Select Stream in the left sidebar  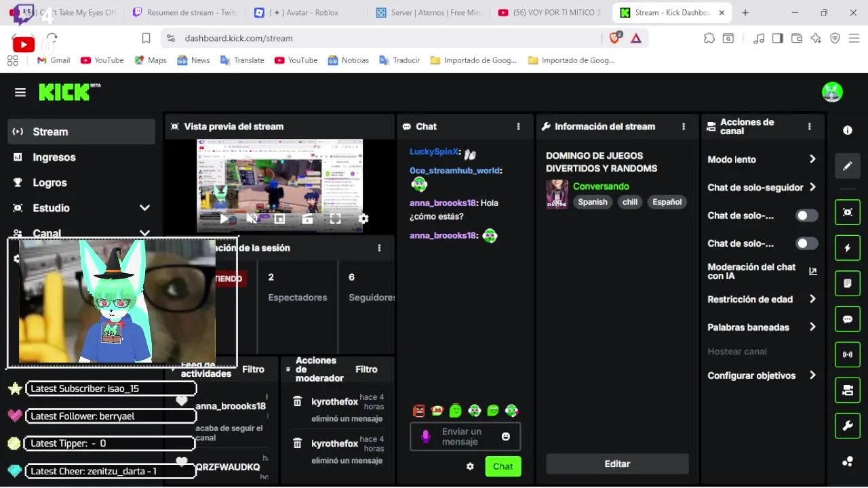pyautogui.click(x=81, y=131)
